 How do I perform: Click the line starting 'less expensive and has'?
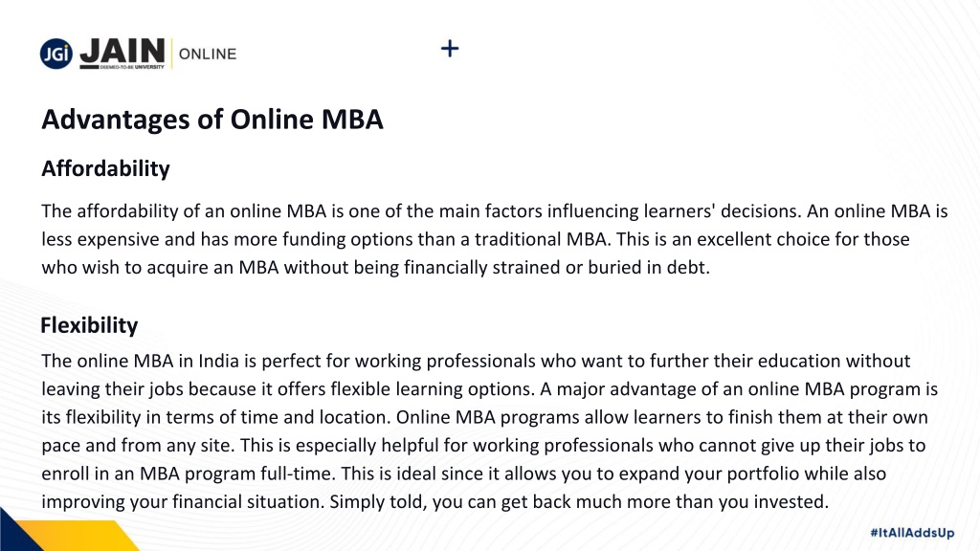point(476,239)
